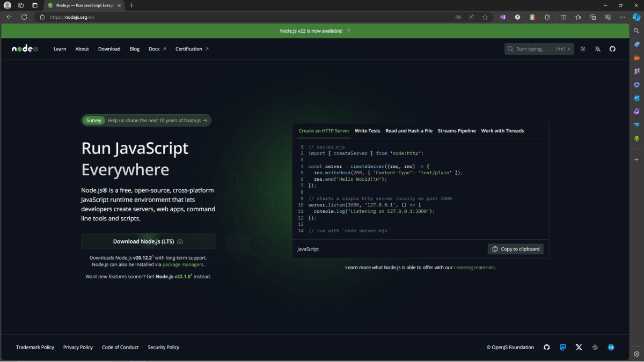
Task: Open the sidebar tools briefcase icon
Action: pyautogui.click(x=636, y=58)
